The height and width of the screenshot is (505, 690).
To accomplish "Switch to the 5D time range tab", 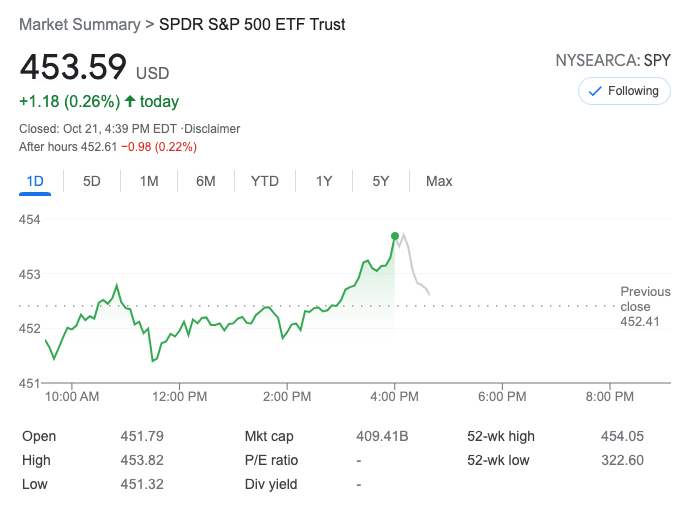I will coord(92,181).
